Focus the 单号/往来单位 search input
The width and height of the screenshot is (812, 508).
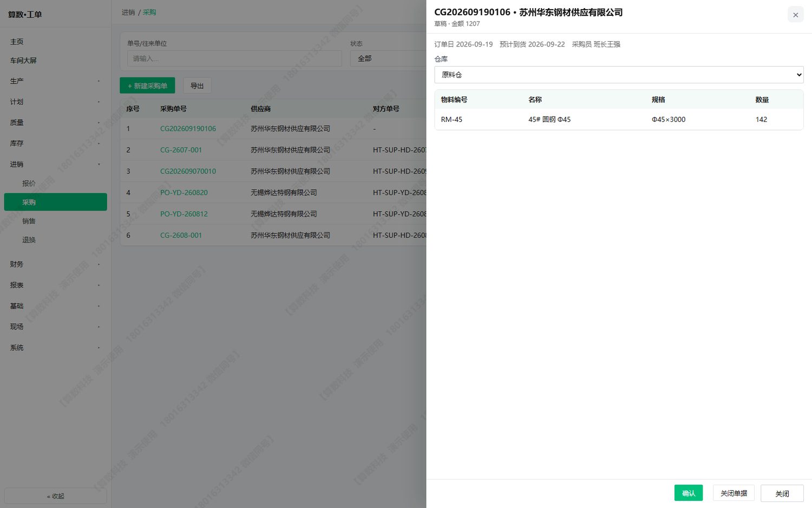(234, 58)
